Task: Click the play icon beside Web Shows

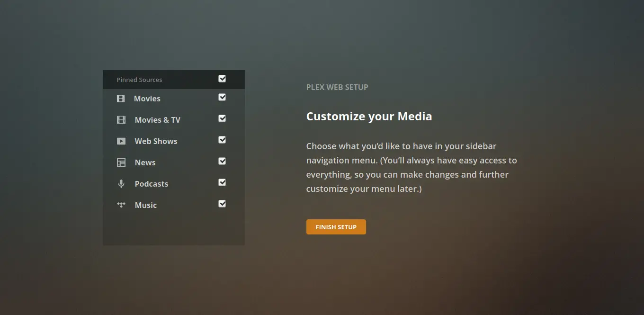Action: 121,141
